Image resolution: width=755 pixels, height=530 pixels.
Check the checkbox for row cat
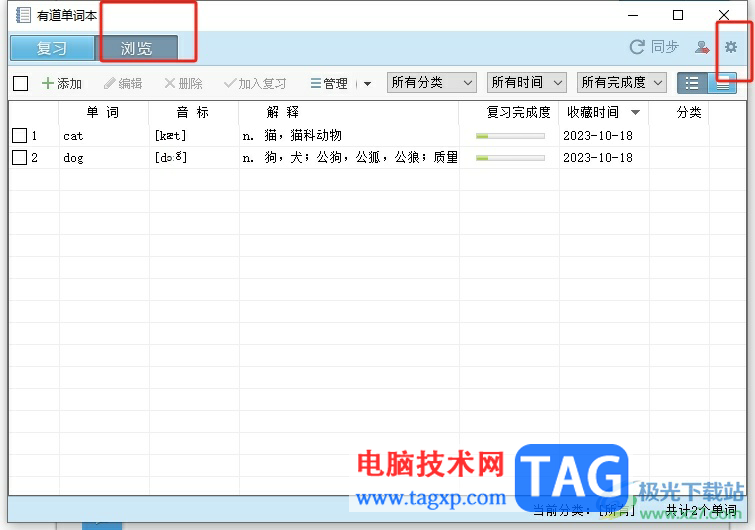pyautogui.click(x=19, y=135)
